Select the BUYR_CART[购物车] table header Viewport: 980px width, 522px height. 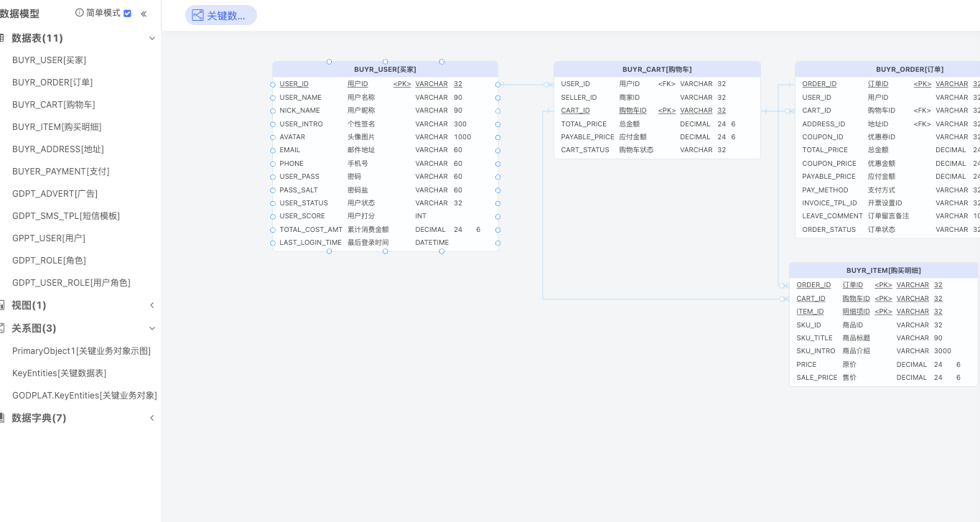point(657,70)
